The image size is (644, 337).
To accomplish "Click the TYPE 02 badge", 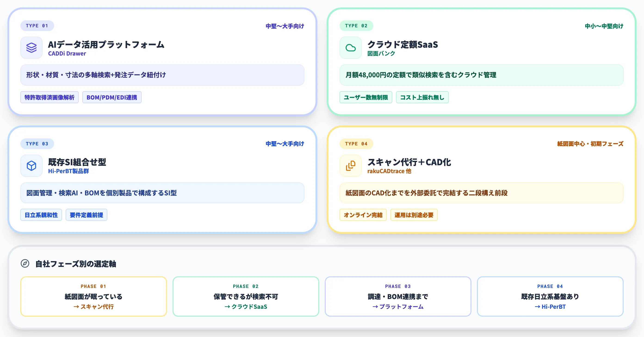I will [356, 25].
